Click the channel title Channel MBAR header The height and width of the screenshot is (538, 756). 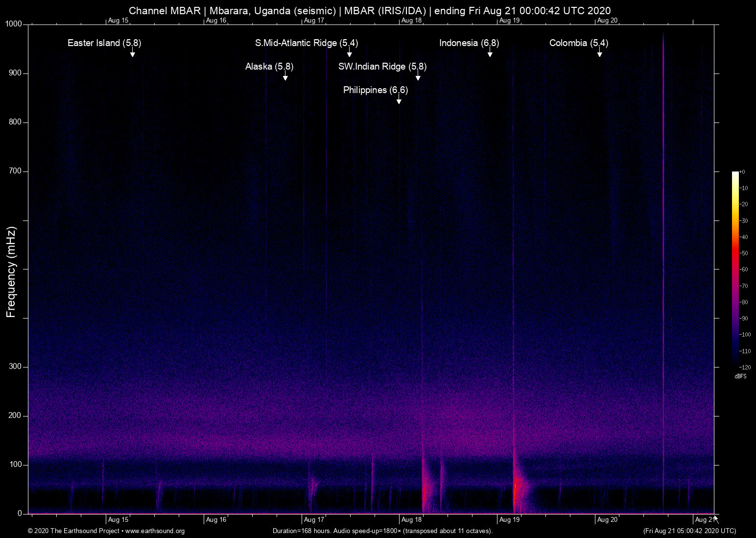tap(165, 10)
